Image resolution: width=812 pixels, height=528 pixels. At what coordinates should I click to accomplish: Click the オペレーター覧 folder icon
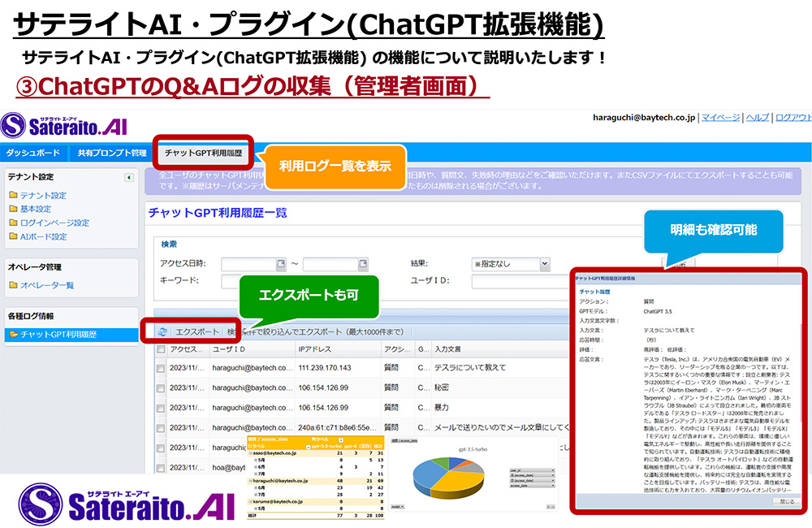tap(13, 285)
